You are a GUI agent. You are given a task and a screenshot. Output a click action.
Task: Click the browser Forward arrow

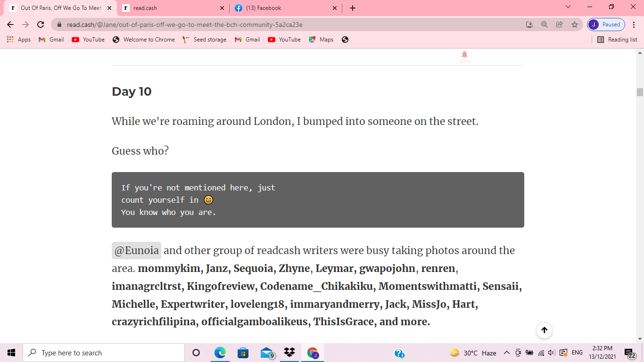25,25
